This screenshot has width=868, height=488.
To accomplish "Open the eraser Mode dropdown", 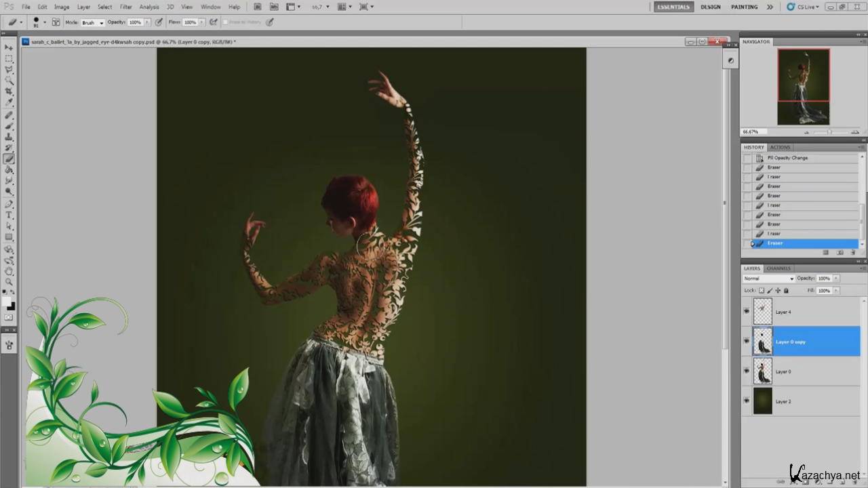I will (x=93, y=22).
